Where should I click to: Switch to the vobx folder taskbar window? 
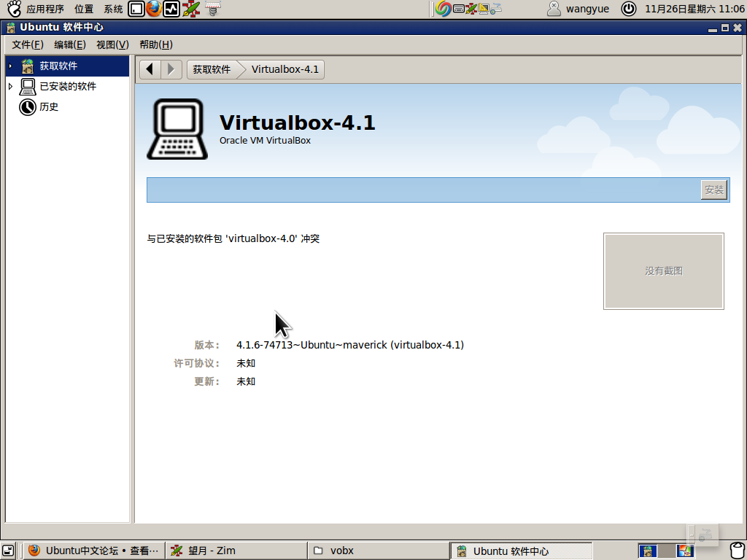click(x=379, y=551)
